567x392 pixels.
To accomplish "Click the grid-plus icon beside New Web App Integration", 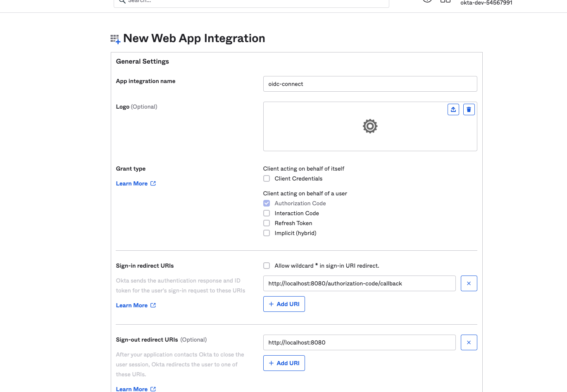I will coord(115,38).
